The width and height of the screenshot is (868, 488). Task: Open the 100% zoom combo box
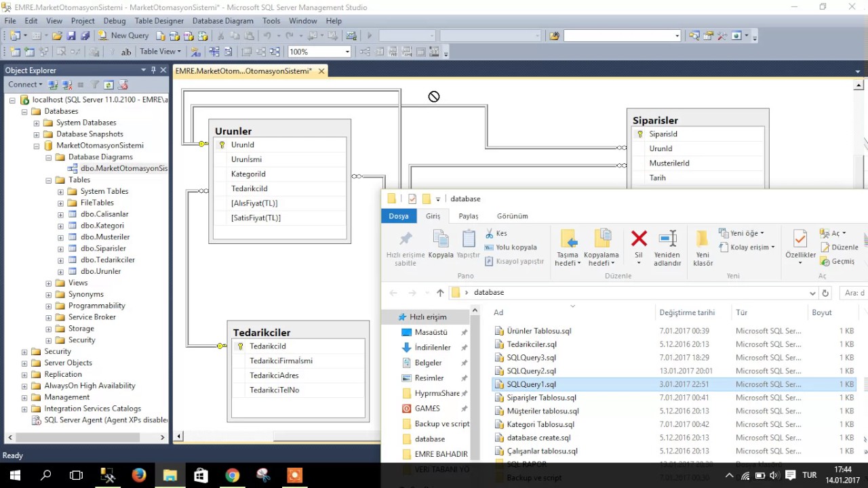[x=319, y=52]
